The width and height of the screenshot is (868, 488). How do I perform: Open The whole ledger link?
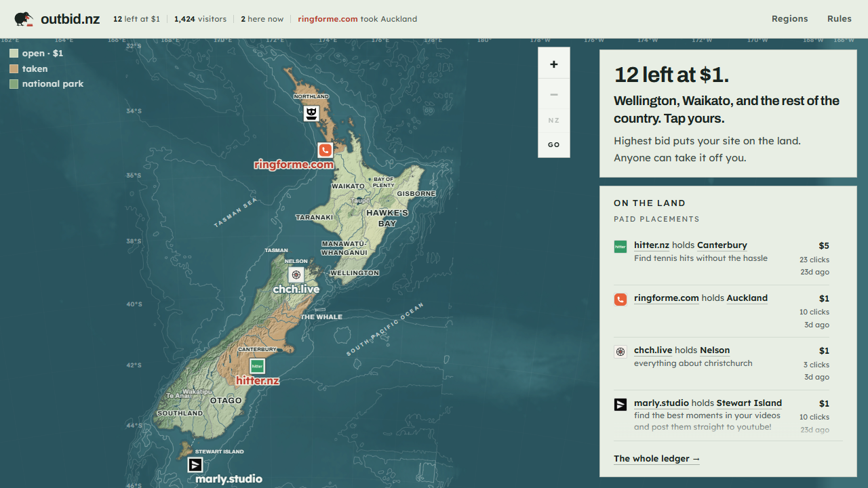[x=657, y=459]
